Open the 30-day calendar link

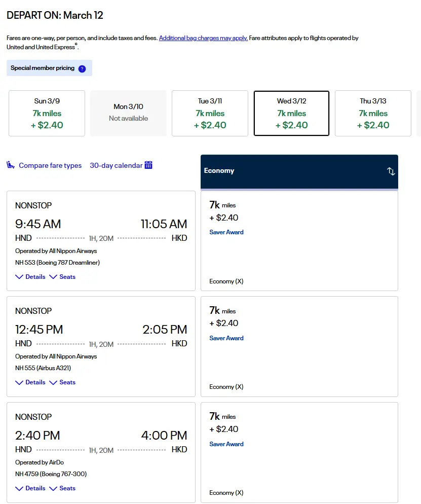pyautogui.click(x=116, y=165)
